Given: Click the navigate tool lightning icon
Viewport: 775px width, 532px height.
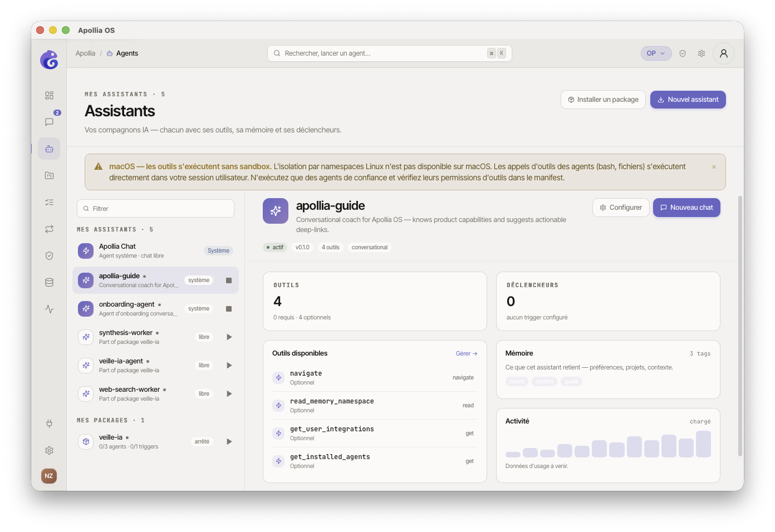Looking at the screenshot, I should tap(278, 378).
